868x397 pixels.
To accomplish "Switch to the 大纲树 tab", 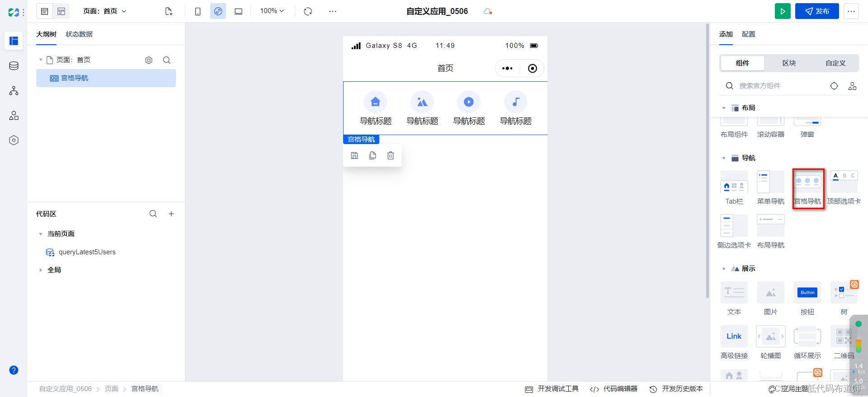I will (46, 34).
